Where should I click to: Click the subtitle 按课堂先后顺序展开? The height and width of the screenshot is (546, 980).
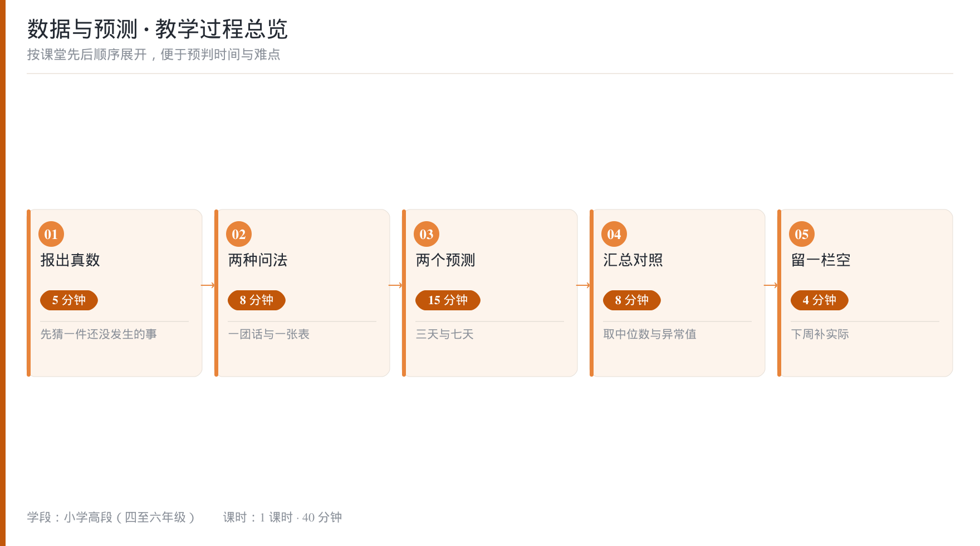click(x=87, y=55)
